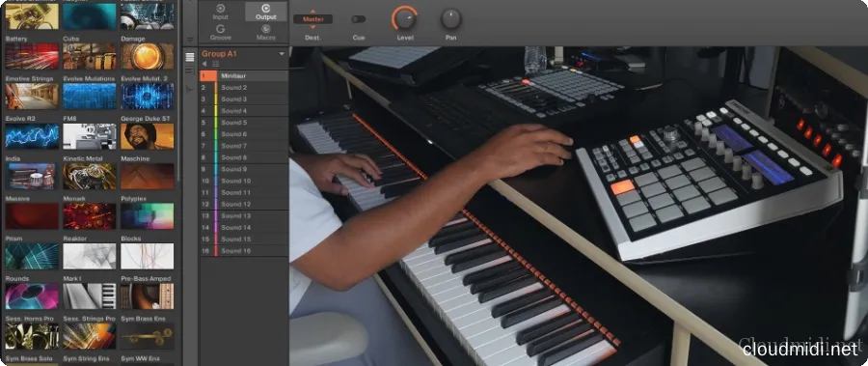868x366 pixels.
Task: Select the Sound 14 slot
Action: pyautogui.click(x=244, y=227)
